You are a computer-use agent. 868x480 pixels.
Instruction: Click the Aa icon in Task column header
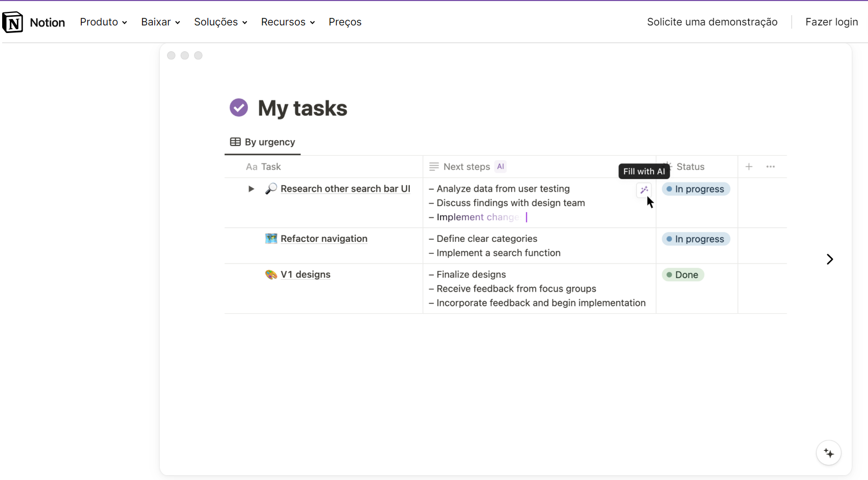251,167
